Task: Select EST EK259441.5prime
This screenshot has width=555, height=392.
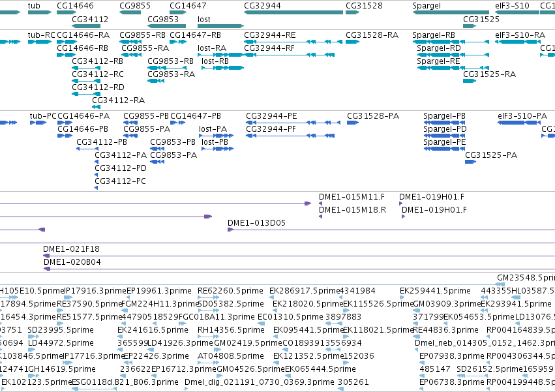Action: point(402,297)
